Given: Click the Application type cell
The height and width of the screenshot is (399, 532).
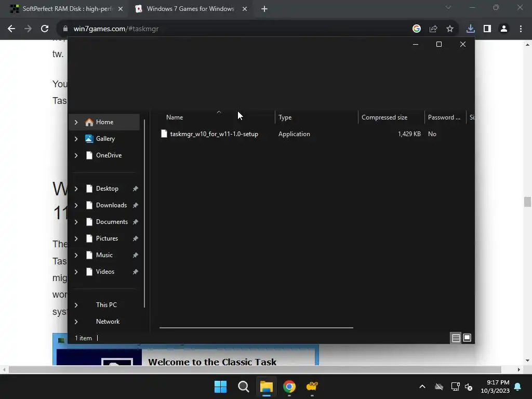Looking at the screenshot, I should 294,134.
